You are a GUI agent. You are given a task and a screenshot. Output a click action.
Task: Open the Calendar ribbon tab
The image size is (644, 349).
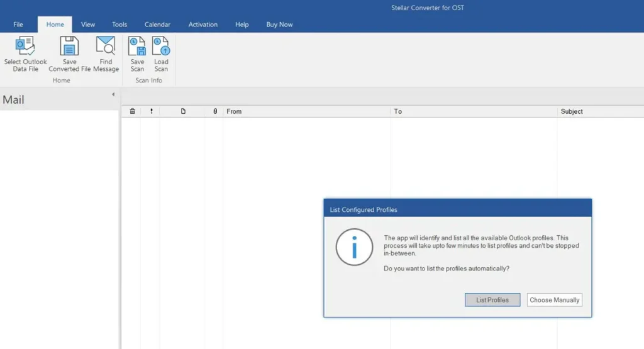click(157, 25)
